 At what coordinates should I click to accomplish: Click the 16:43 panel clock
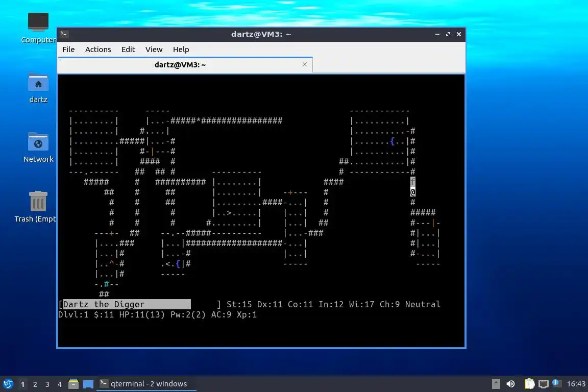pyautogui.click(x=576, y=384)
